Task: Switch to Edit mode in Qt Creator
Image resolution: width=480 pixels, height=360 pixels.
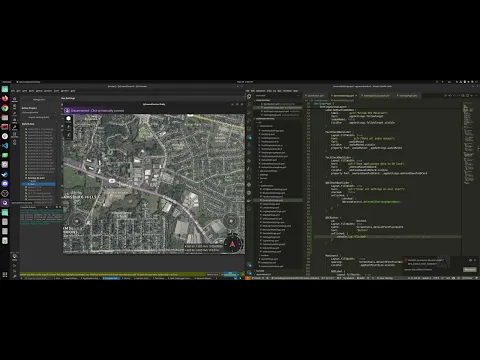Action: coord(14,106)
